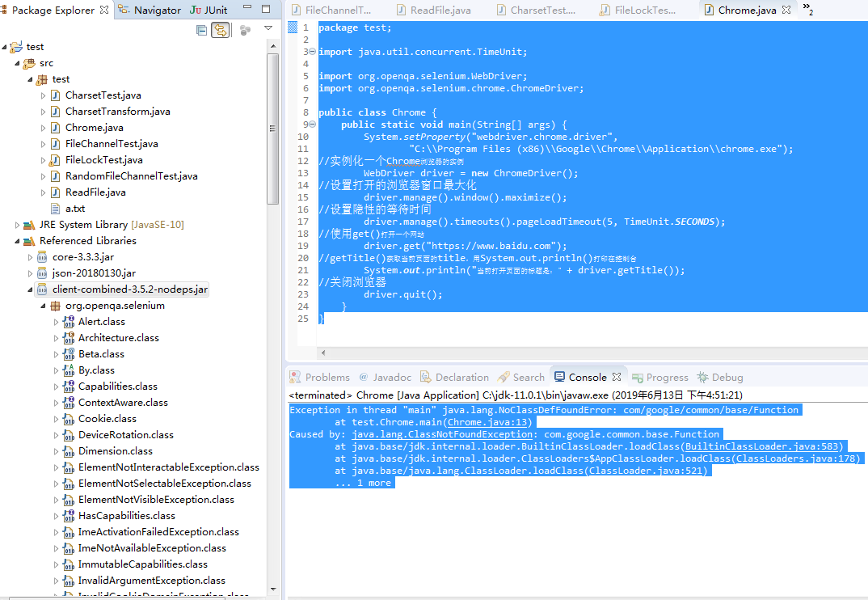Open the FileLockTes... editor tab

point(638,10)
